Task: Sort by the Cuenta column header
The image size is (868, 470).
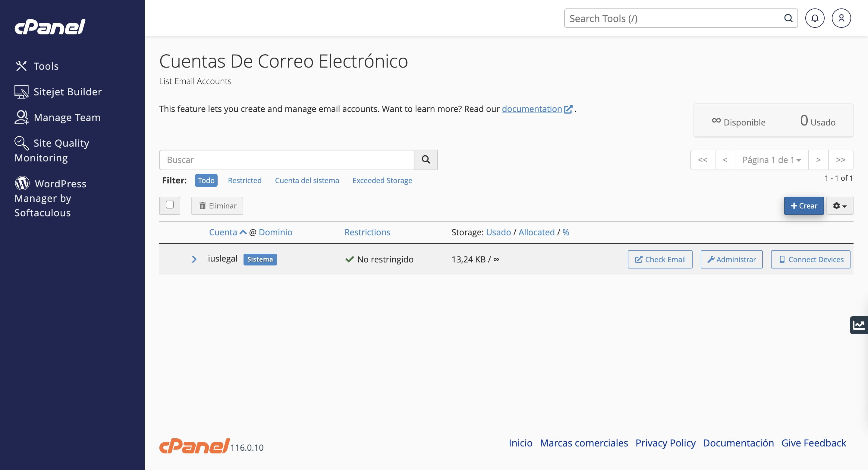Action: [x=223, y=232]
